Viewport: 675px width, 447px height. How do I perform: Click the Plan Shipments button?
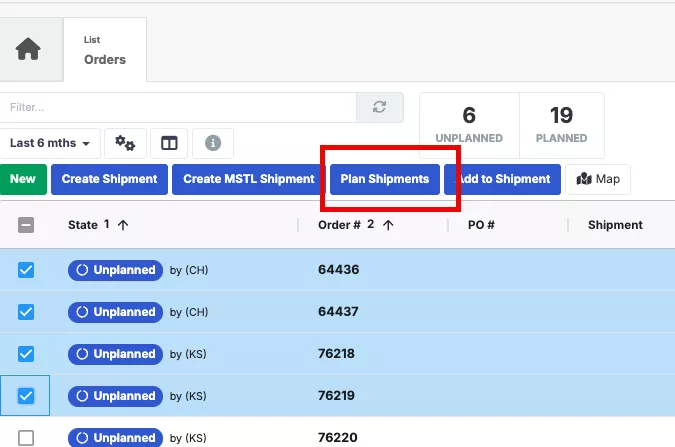click(x=385, y=179)
